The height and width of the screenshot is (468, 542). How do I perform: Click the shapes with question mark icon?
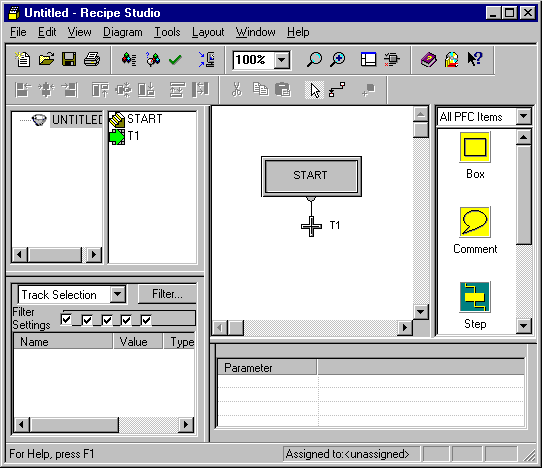152,59
